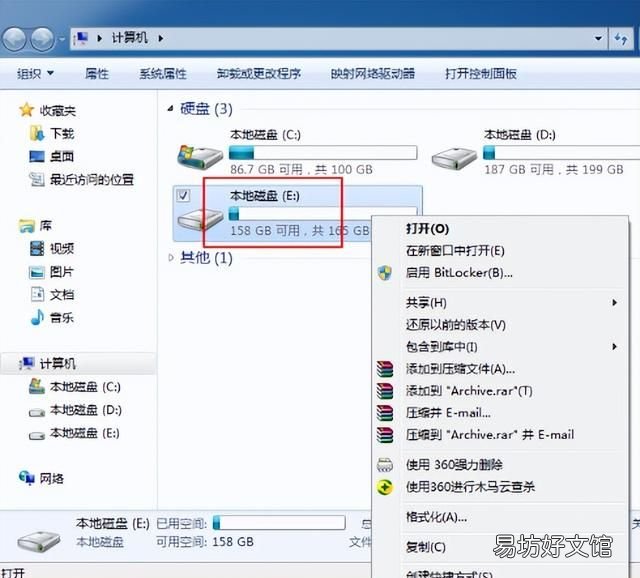Open the 音乐 library
This screenshot has height=578, width=640.
coord(52,318)
